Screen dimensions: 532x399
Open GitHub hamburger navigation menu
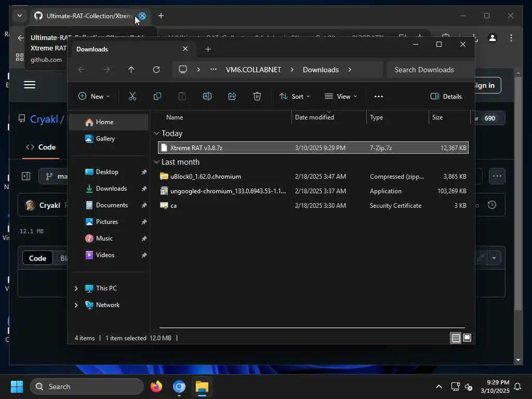[30, 85]
